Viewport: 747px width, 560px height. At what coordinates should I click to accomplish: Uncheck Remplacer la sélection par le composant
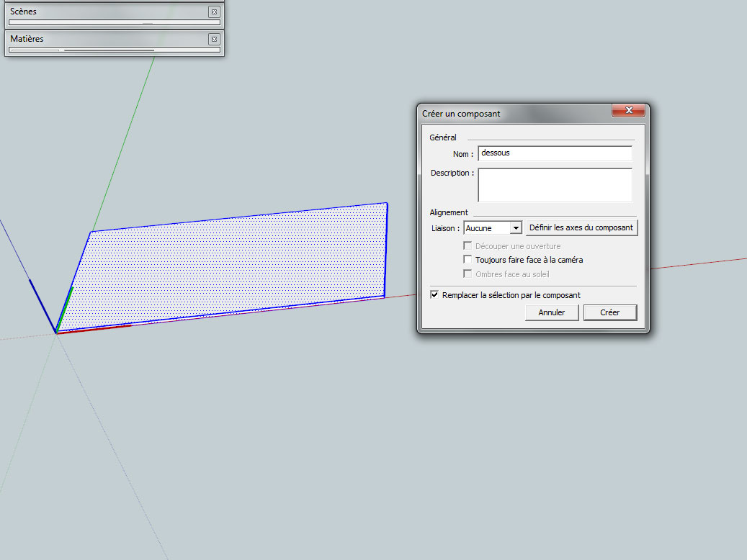coord(434,295)
